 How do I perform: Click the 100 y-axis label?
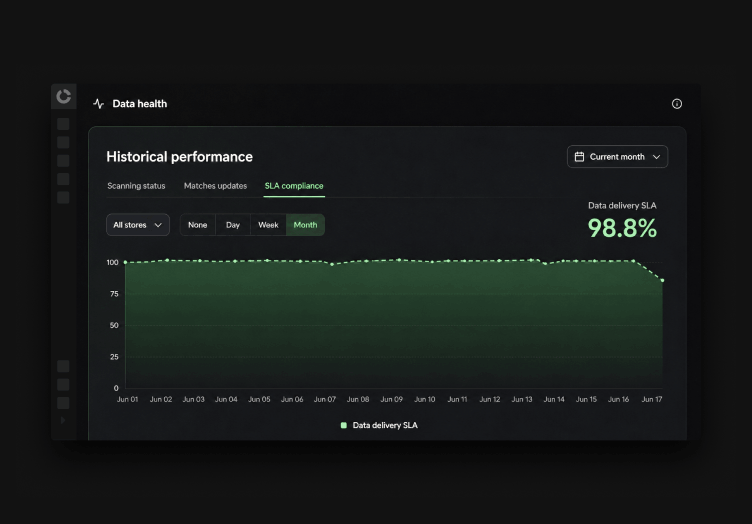coord(112,262)
